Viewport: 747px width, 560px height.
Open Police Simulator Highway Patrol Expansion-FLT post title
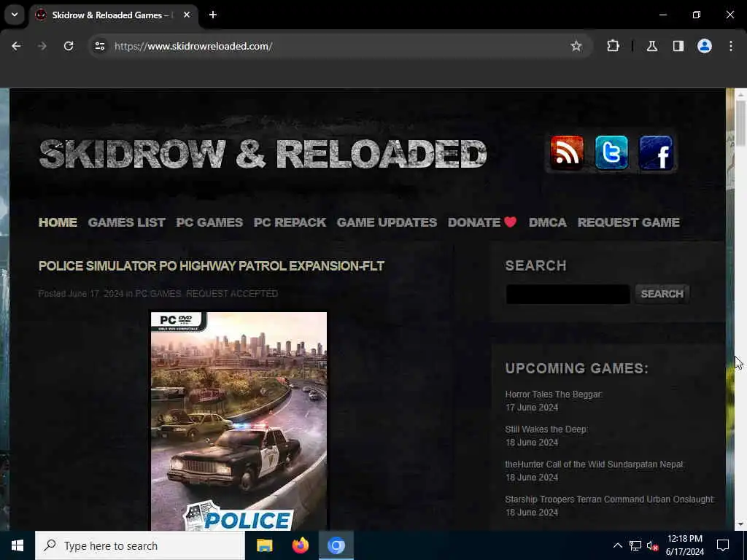pos(211,265)
